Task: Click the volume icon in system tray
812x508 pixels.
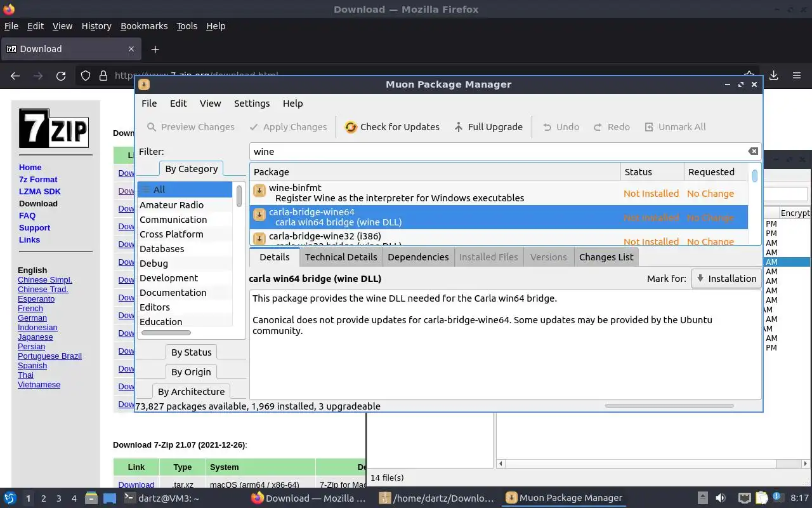Action: click(x=721, y=498)
